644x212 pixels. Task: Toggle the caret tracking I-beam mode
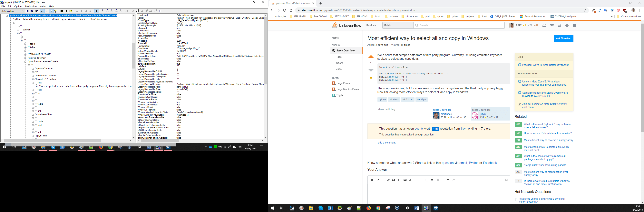(47, 11)
